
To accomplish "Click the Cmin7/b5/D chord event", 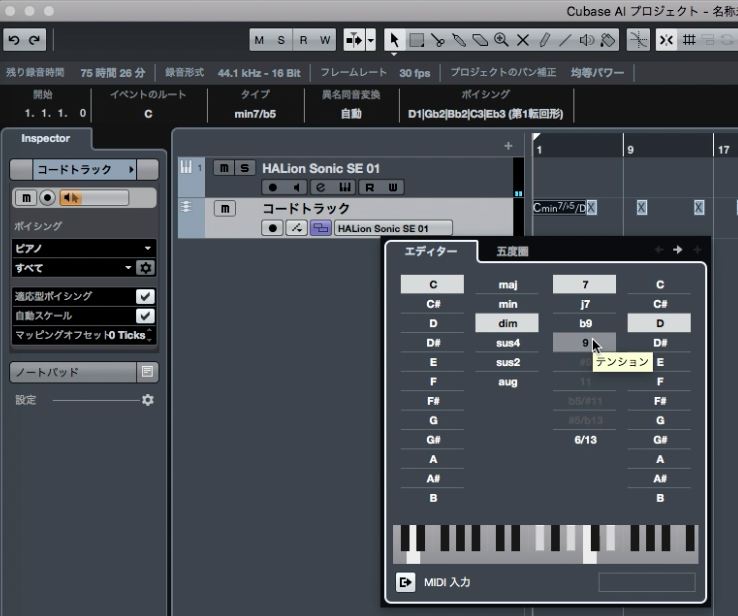I will tap(560, 208).
